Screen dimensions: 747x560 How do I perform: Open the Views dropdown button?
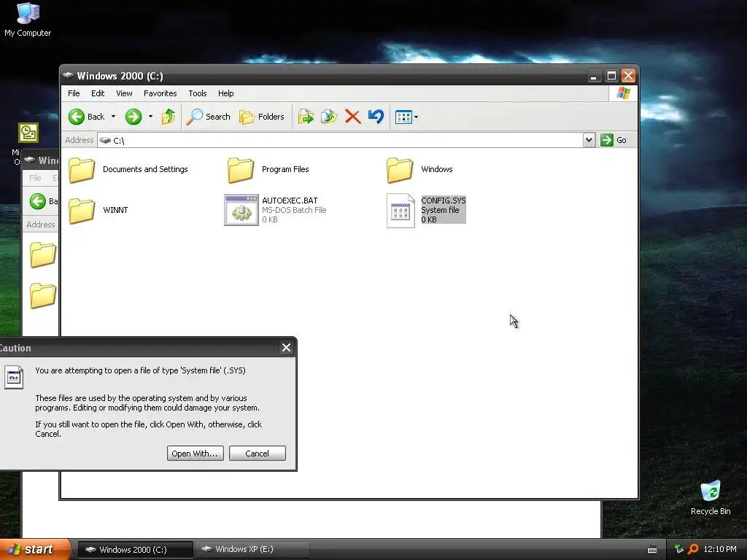pos(406,117)
